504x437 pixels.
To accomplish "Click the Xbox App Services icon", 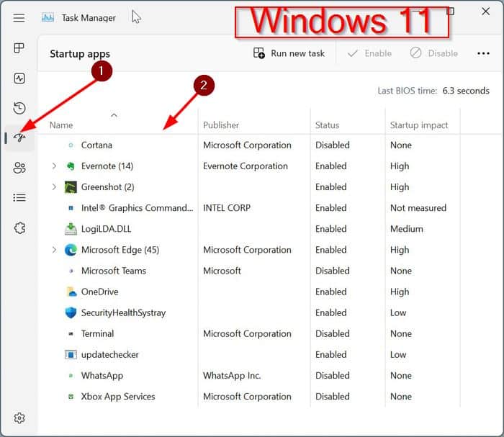I will click(71, 397).
